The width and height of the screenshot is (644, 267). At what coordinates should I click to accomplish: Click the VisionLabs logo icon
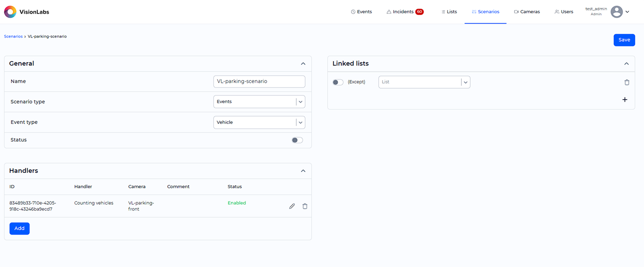(x=10, y=12)
